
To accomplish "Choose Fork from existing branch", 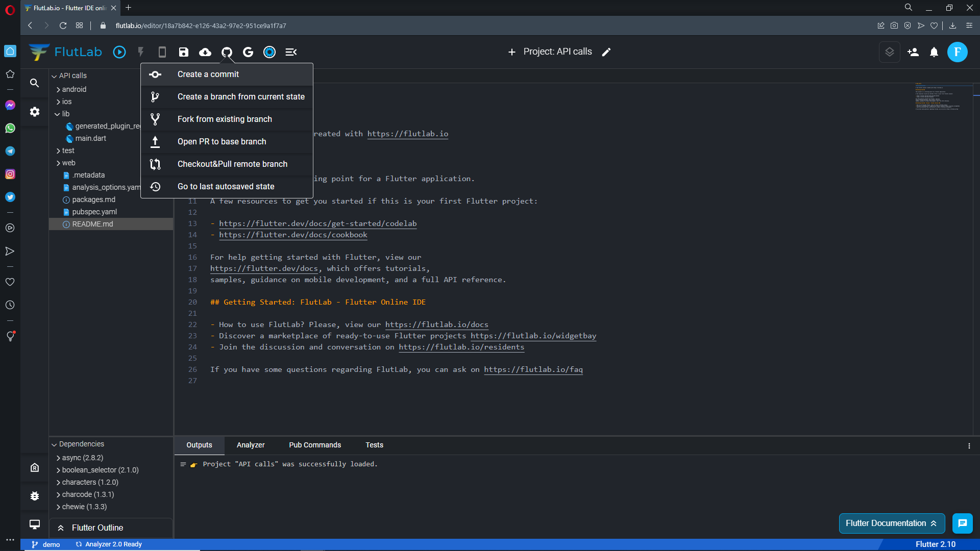I will 227,119.
